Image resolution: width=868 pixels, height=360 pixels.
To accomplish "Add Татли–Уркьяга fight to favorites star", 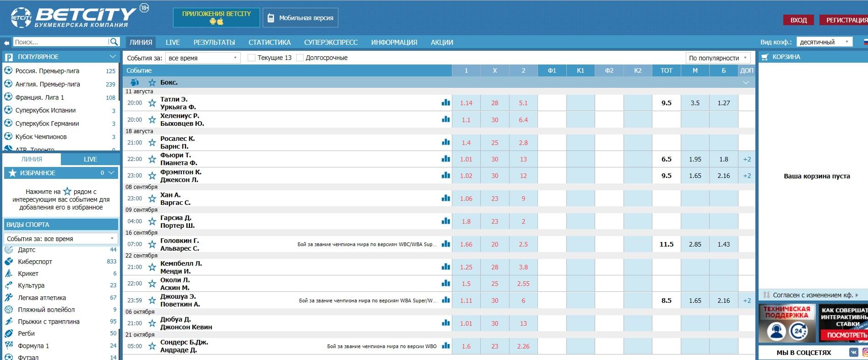I will 152,103.
